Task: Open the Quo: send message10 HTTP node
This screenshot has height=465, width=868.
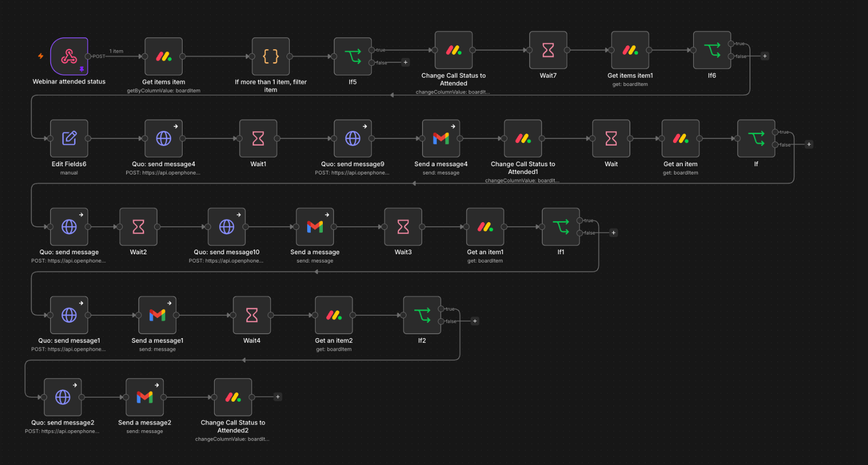Action: point(227,227)
